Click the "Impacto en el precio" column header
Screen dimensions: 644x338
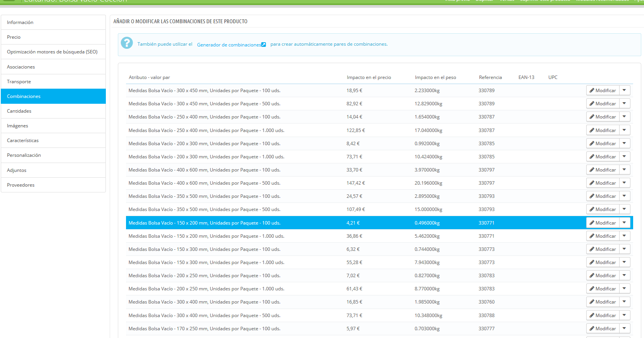coord(369,77)
